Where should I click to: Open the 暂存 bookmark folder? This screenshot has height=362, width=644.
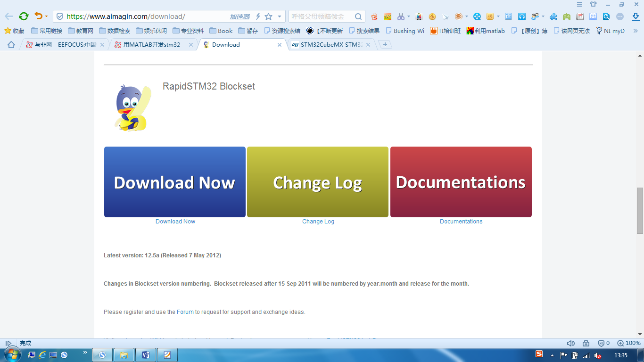(x=248, y=31)
